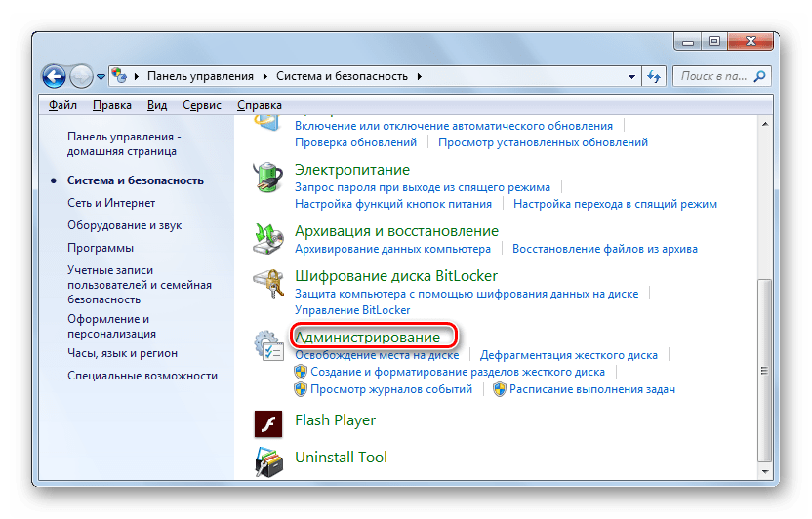Click Создание и форматирование разделов жесткого диска
Screen dimensions: 812x519
pos(458,372)
